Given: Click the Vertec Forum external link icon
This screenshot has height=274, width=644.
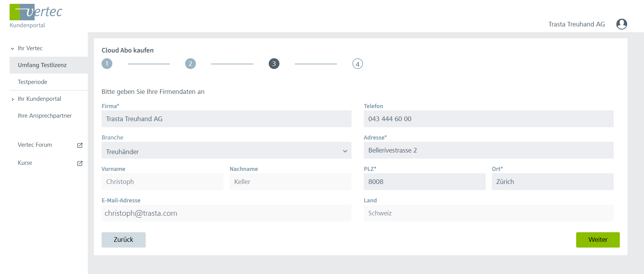Looking at the screenshot, I should [80, 145].
